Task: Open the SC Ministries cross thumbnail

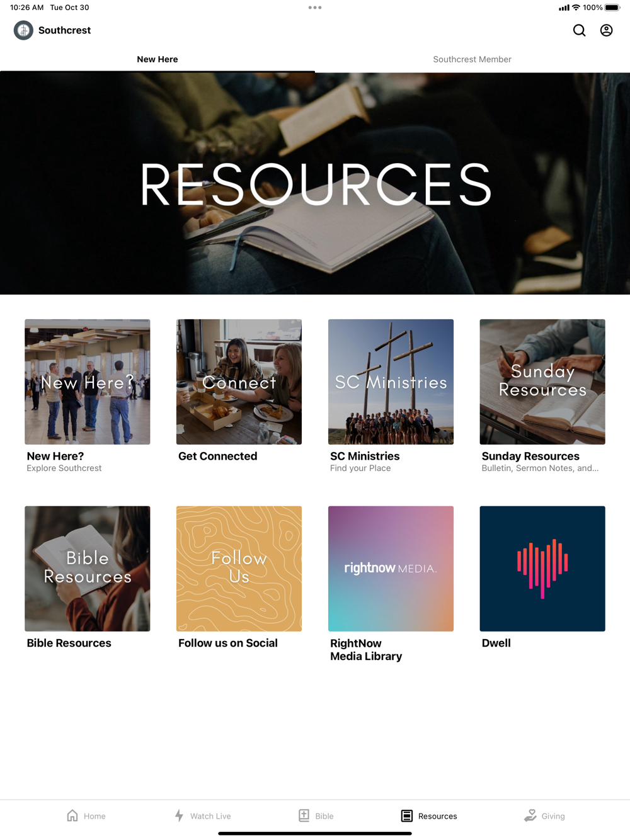Action: point(391,382)
